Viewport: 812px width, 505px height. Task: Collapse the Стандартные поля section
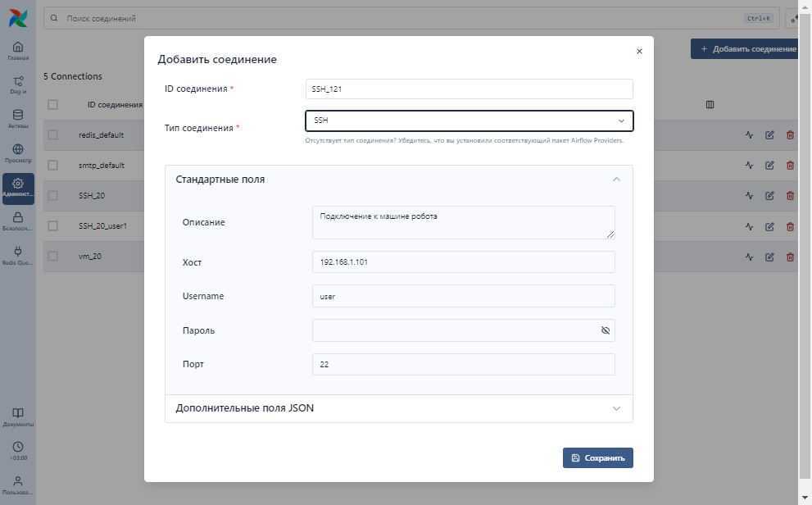[616, 180]
